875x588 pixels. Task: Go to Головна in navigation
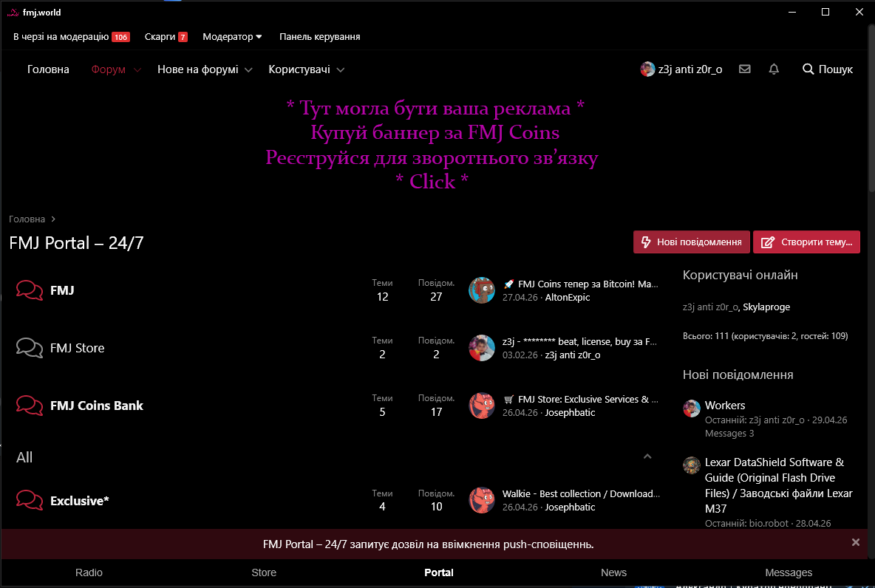48,69
